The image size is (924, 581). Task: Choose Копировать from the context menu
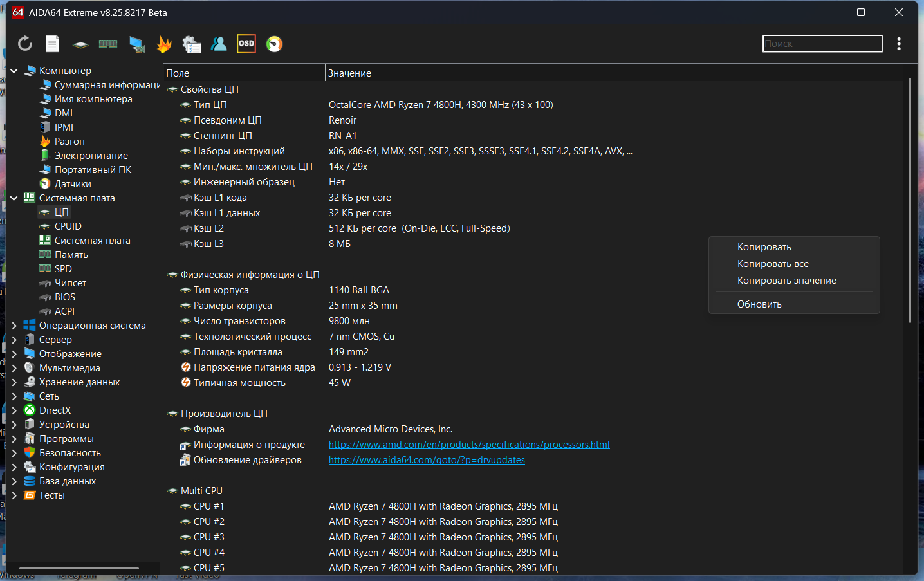[764, 247]
